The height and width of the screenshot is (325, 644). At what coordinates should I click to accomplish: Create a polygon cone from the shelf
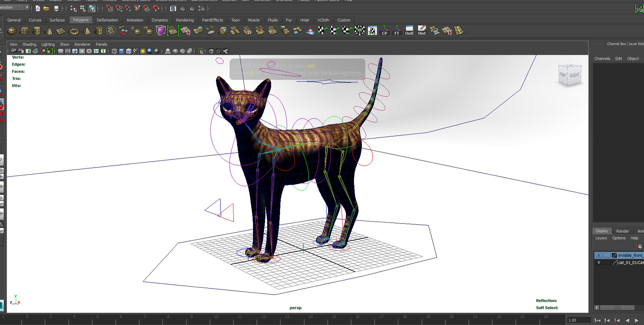(49, 31)
